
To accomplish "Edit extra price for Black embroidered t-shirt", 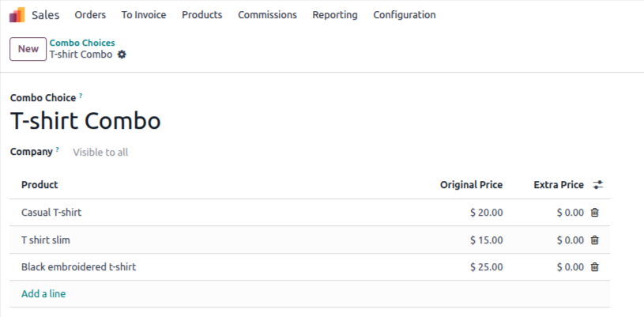I will pos(570,267).
